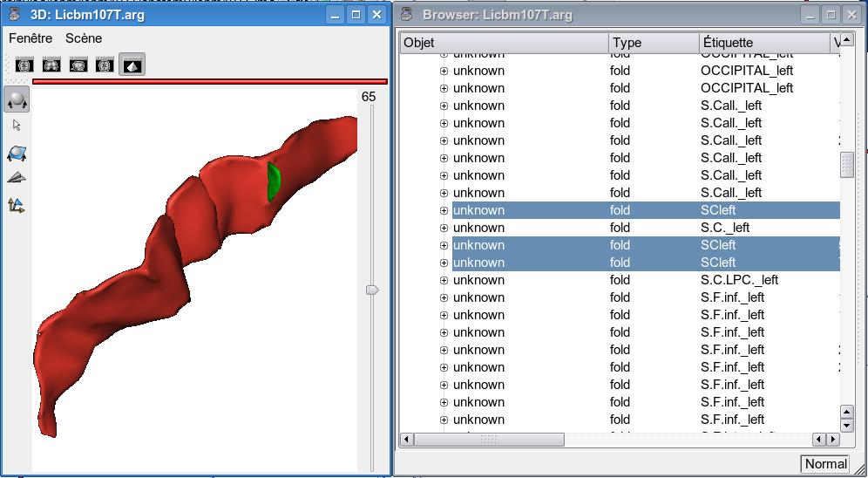Viewport: 868px width, 478px height.
Task: Switch to the axial view icon
Action: [24, 65]
